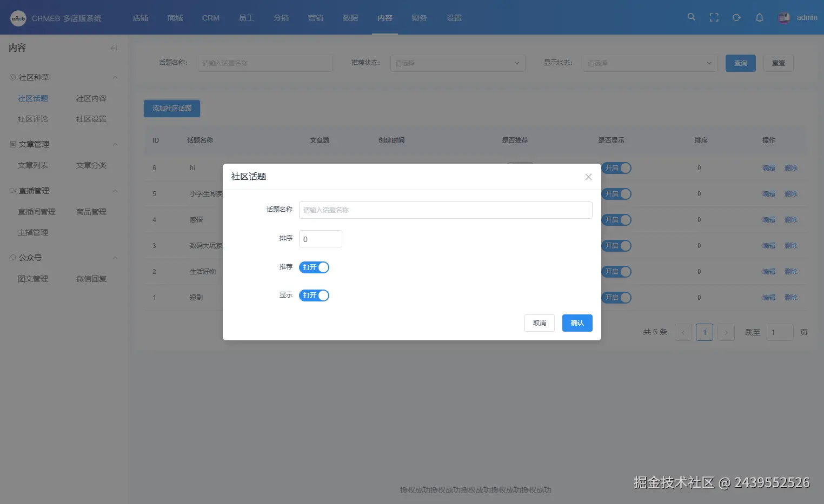The image size is (824, 504).
Task: Close the 社区话题 dialog with X
Action: pos(588,177)
